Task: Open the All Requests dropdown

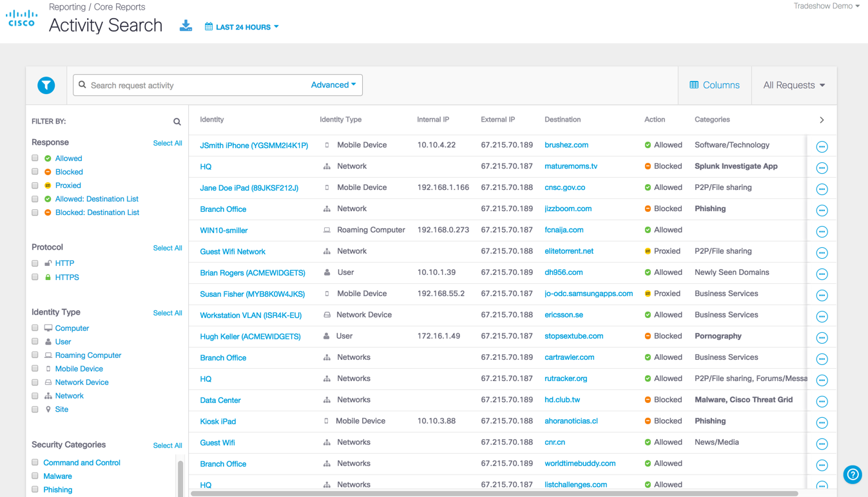Action: [x=794, y=85]
